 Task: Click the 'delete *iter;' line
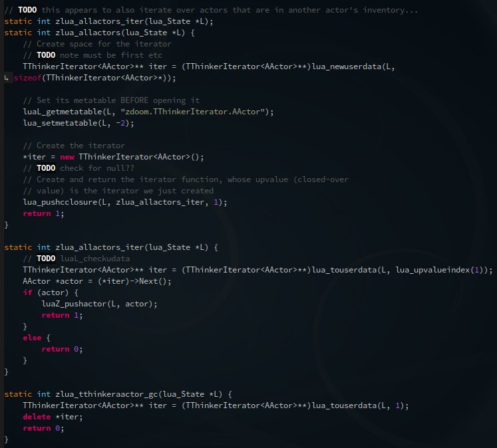(53, 417)
